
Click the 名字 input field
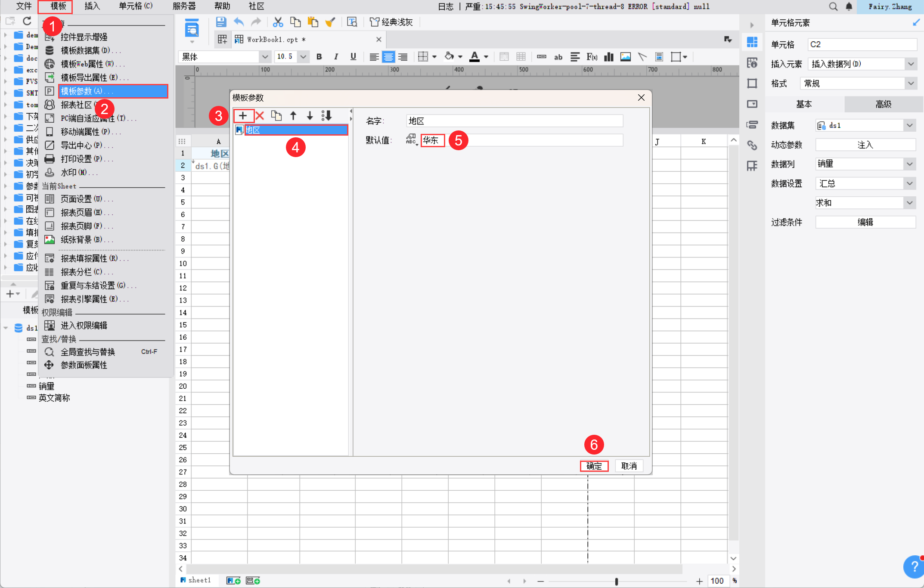[x=515, y=121]
